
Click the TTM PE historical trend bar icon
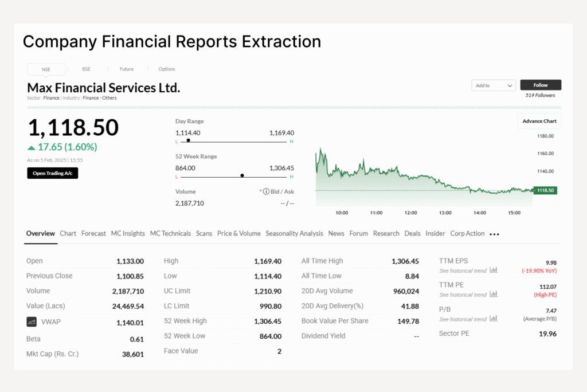(x=494, y=295)
